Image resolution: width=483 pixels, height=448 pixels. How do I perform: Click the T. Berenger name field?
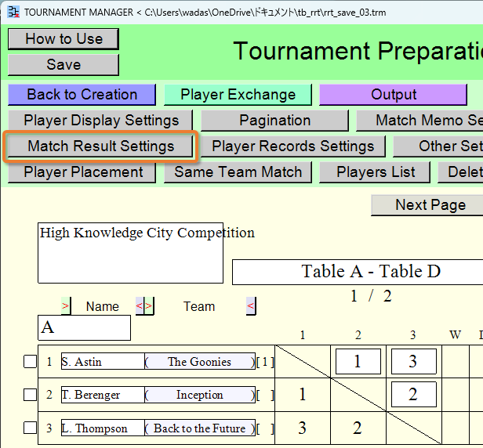click(103, 395)
